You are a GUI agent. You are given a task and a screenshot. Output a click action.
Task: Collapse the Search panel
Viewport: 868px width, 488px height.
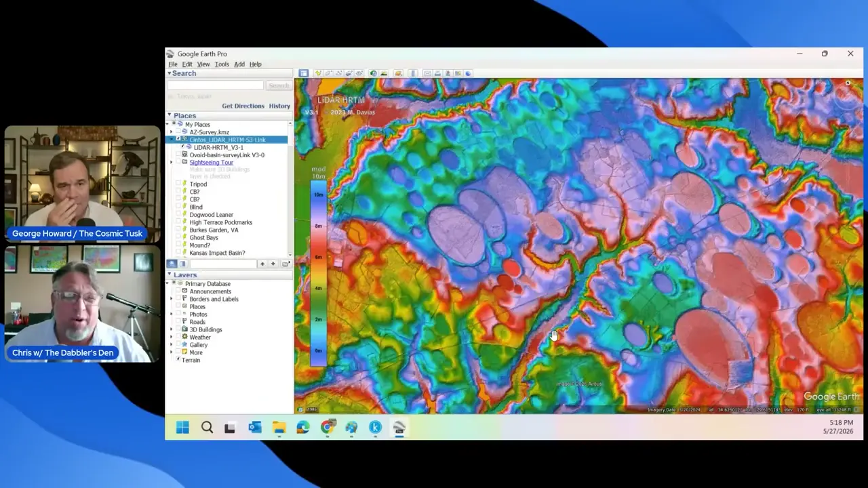(170, 73)
